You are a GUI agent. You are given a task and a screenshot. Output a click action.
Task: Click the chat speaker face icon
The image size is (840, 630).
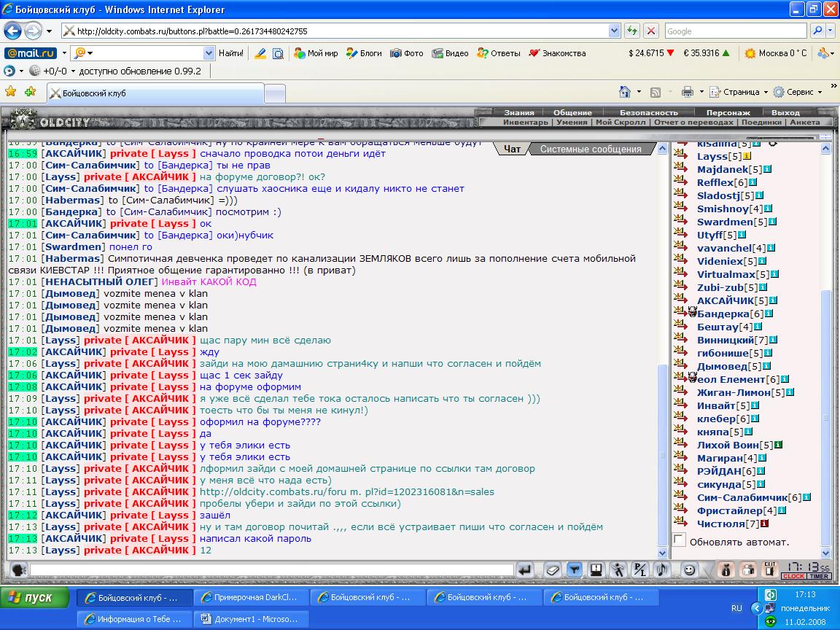pos(18,570)
